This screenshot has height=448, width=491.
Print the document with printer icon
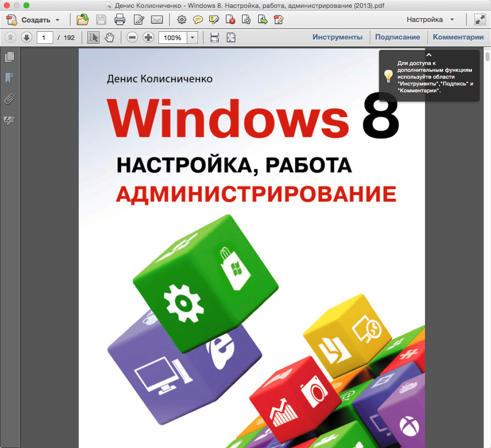click(120, 20)
